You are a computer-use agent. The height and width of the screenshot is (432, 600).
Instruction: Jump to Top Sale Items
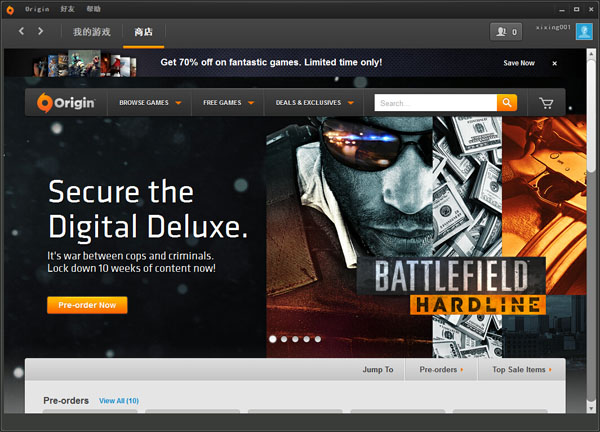coord(522,370)
